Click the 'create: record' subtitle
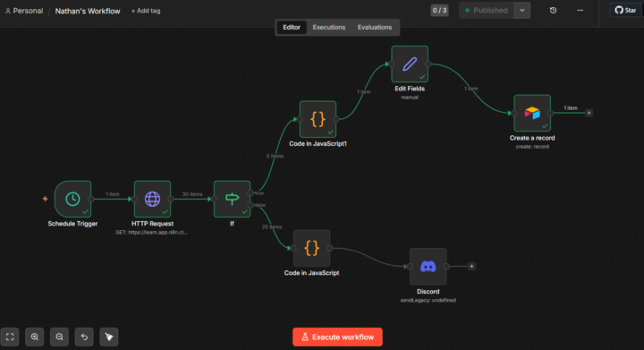The width and height of the screenshot is (644, 350). tap(532, 147)
